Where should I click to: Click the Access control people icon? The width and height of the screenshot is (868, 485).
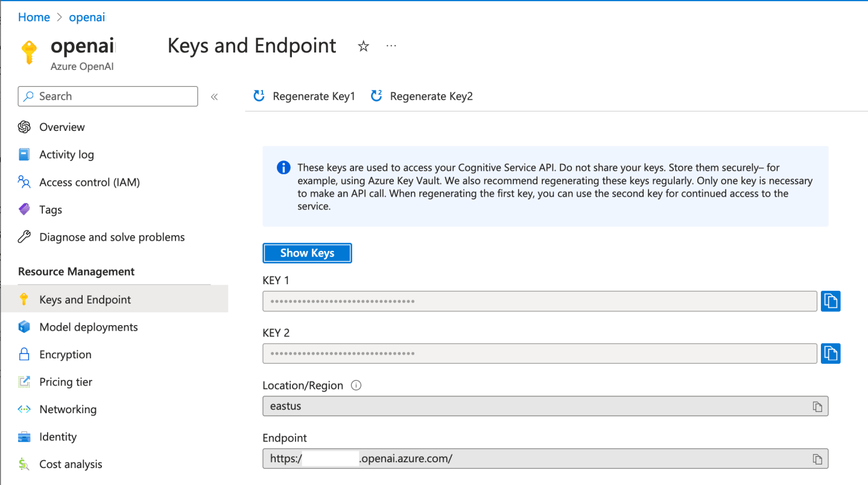(x=24, y=182)
